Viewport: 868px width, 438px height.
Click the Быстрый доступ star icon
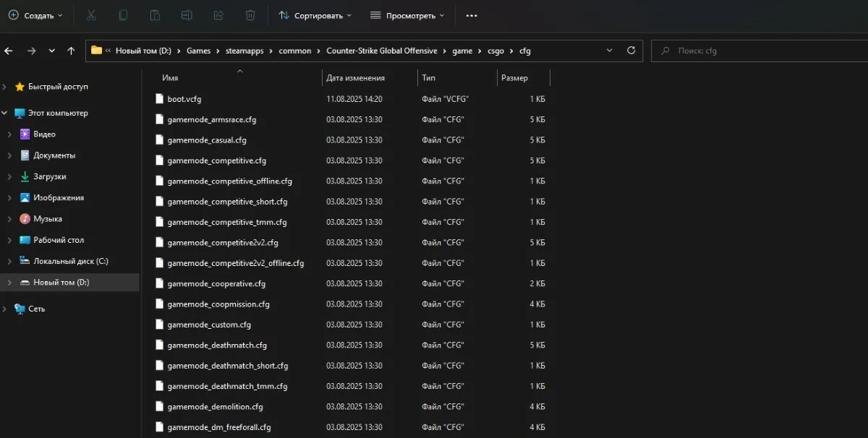point(20,86)
